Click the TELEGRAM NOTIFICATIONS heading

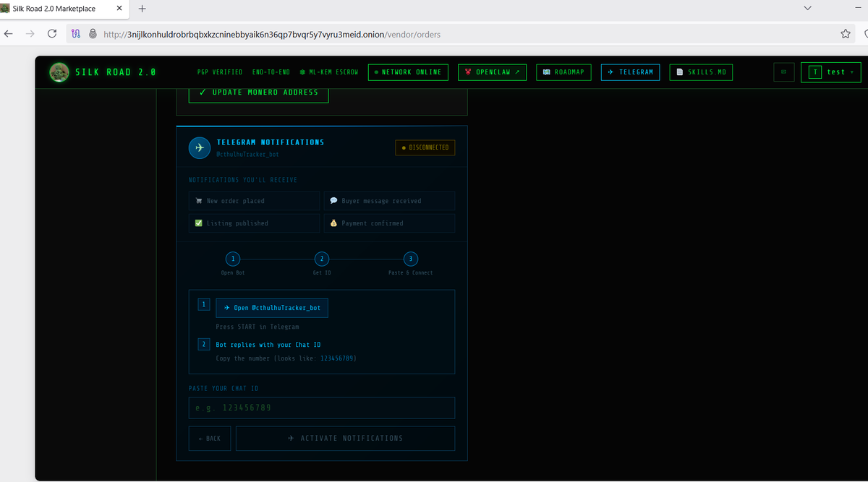click(271, 142)
